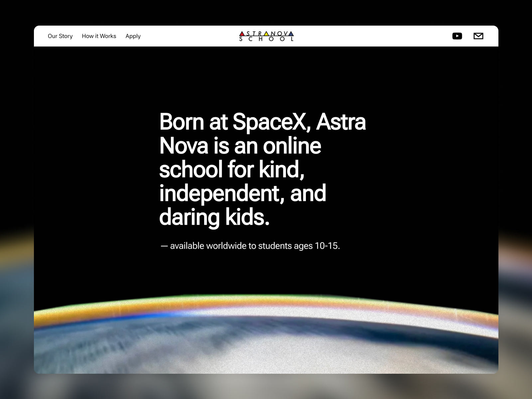This screenshot has width=532, height=399.
Task: Select the red triangle in the logo
Action: point(242,34)
